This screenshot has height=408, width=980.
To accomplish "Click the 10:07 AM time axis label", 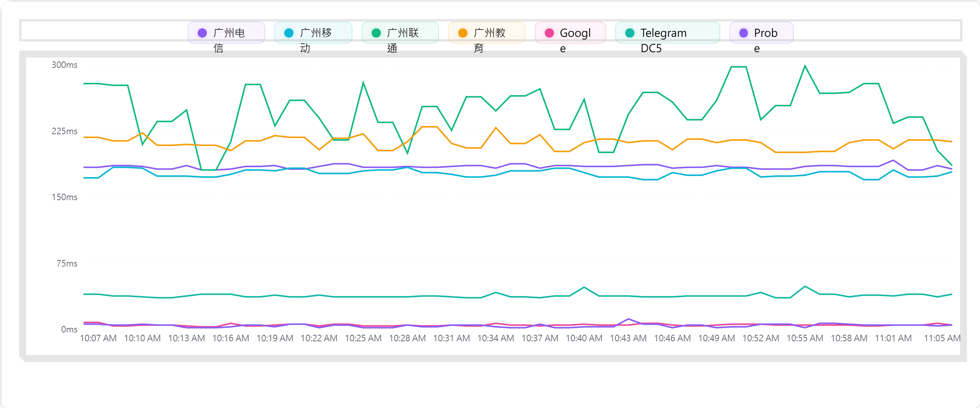I will point(98,338).
